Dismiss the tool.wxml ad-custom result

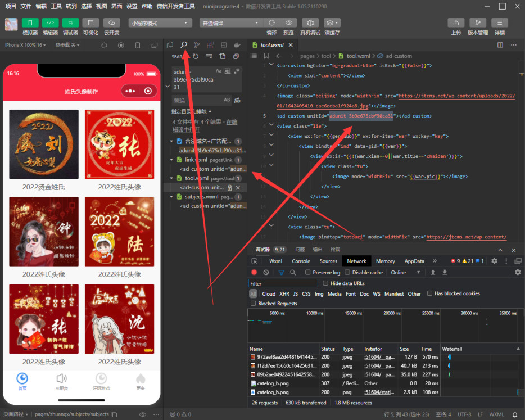point(238,188)
